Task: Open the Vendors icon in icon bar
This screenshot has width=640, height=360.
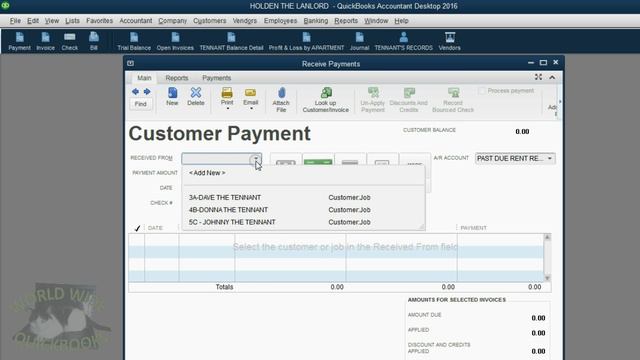Action: pyautogui.click(x=449, y=42)
